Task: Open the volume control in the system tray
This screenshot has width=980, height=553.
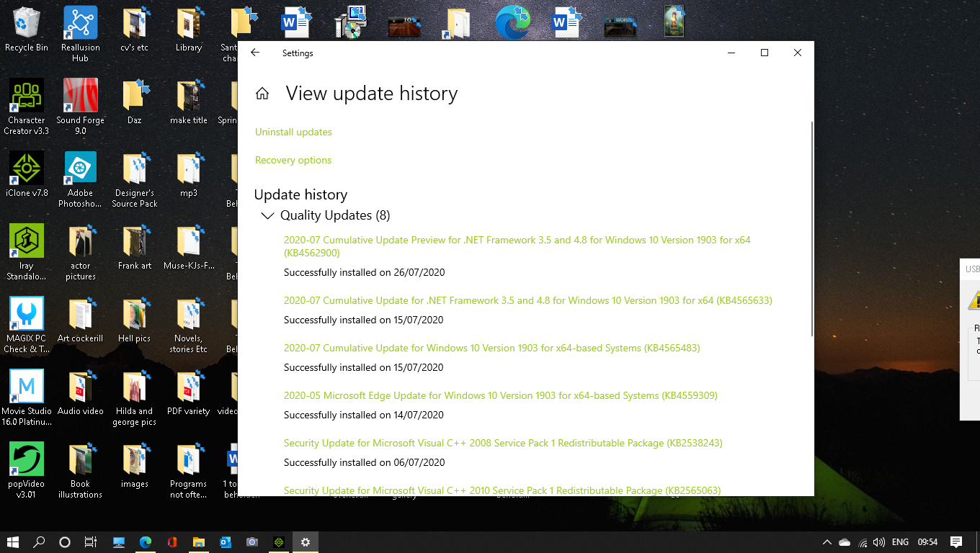Action: (x=878, y=542)
